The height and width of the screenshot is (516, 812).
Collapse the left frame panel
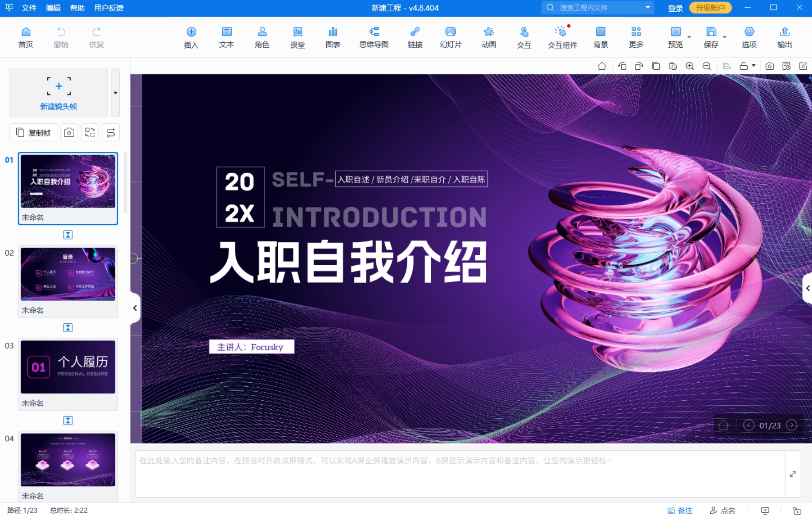click(x=135, y=308)
